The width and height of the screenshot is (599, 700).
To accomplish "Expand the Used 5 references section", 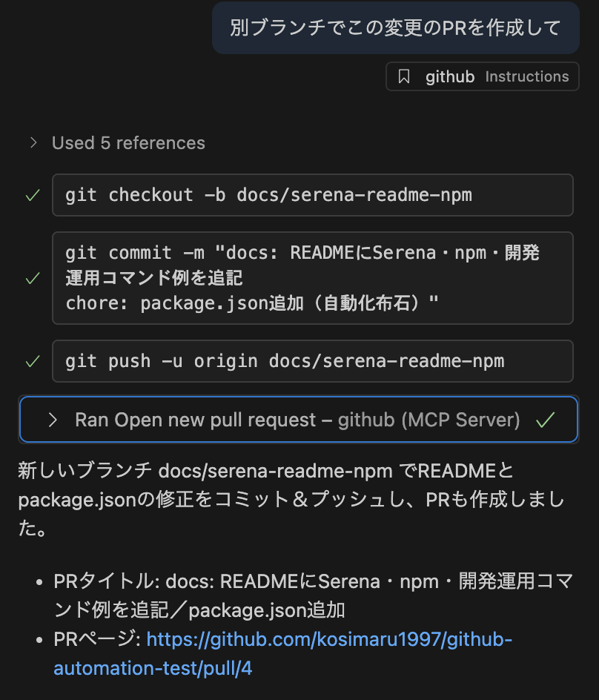I will [x=128, y=142].
